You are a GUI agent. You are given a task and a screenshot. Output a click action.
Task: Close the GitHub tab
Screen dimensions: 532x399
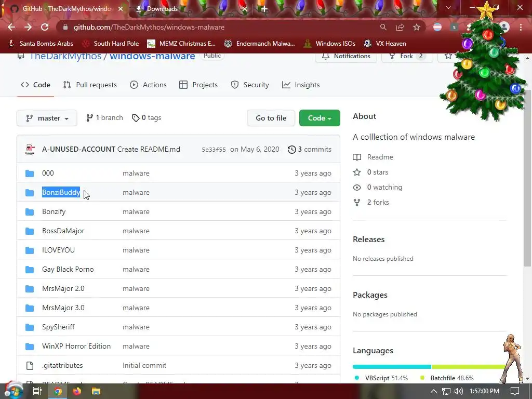coord(121,9)
